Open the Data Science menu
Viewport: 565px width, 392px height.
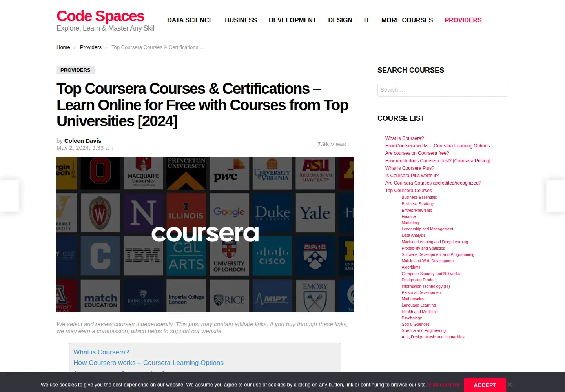point(190,20)
